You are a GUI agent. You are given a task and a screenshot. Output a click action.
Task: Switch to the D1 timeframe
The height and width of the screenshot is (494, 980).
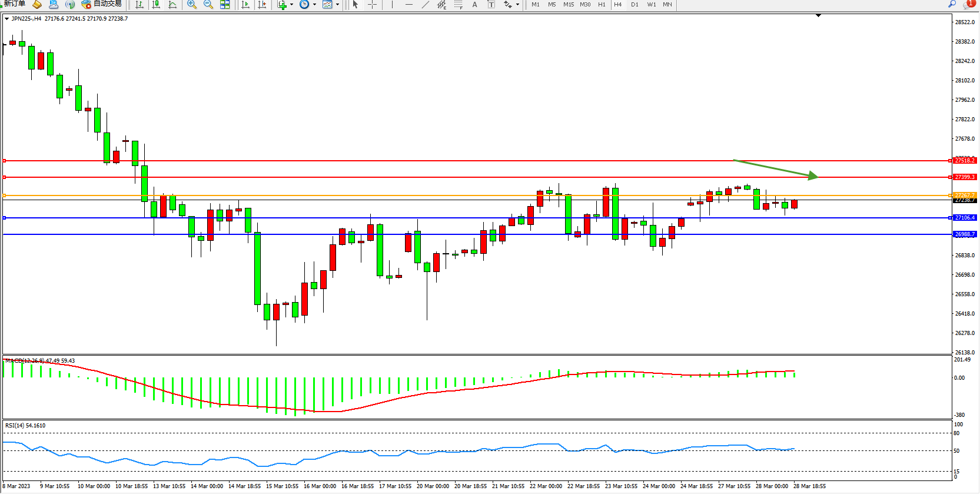(x=634, y=5)
